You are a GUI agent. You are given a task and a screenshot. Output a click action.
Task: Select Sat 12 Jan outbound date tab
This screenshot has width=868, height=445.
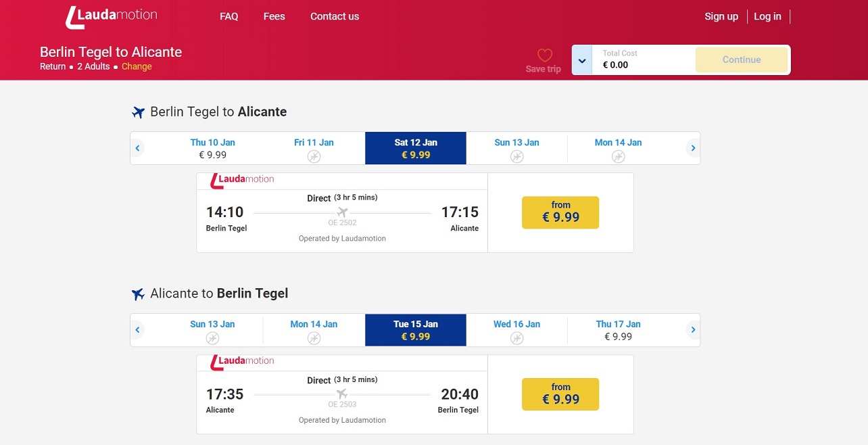click(416, 148)
